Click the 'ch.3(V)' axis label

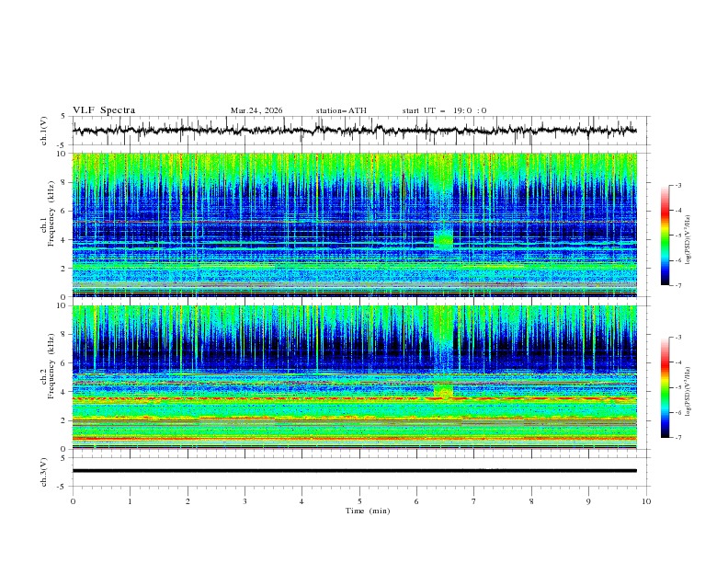tap(44, 472)
